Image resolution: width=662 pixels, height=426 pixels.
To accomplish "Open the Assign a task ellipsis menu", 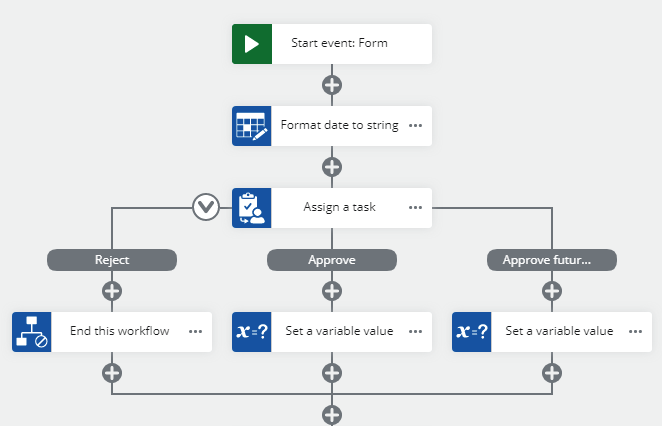I will (x=416, y=208).
